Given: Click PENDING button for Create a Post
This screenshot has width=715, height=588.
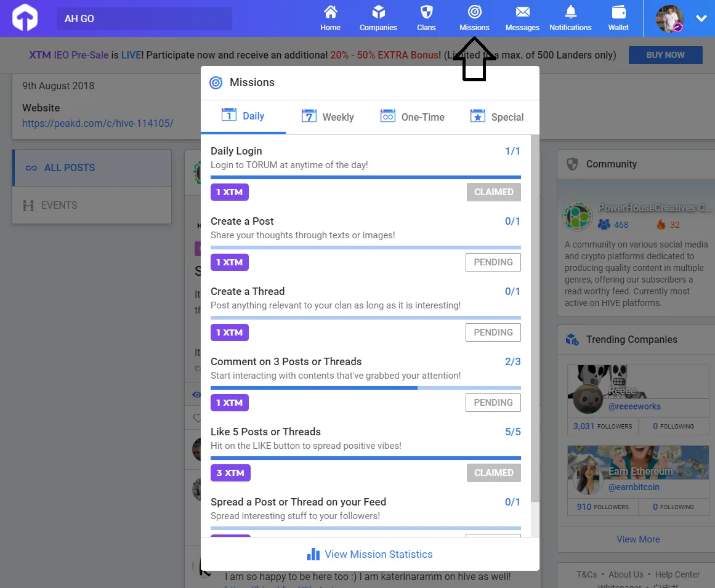Looking at the screenshot, I should click(493, 262).
